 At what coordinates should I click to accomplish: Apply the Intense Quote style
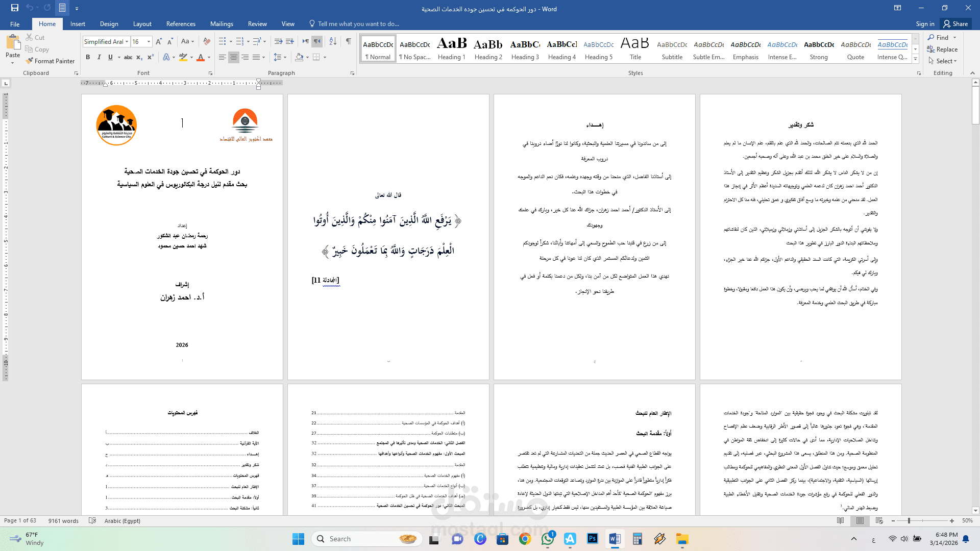point(892,48)
